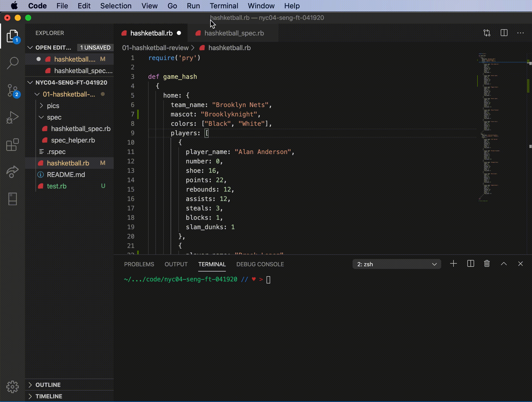Kill the terminal with trash icon

487,264
